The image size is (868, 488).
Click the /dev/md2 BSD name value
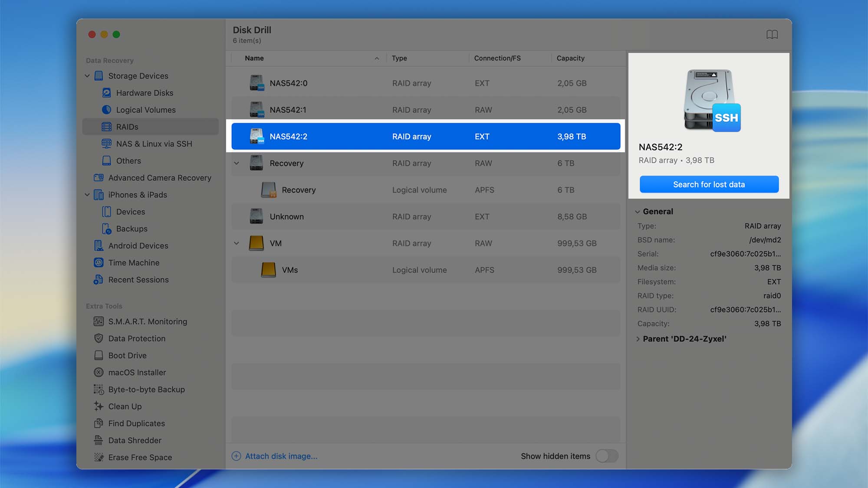[765, 240]
